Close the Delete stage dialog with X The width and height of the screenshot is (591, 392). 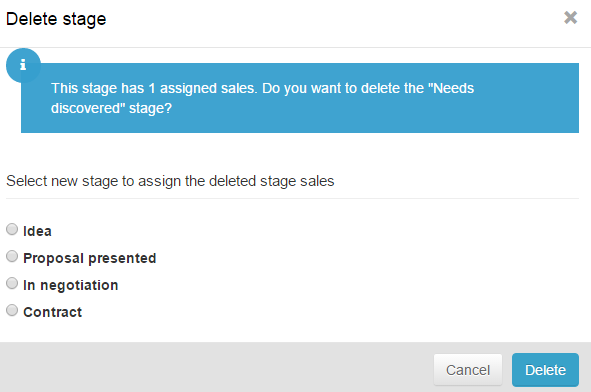570,17
